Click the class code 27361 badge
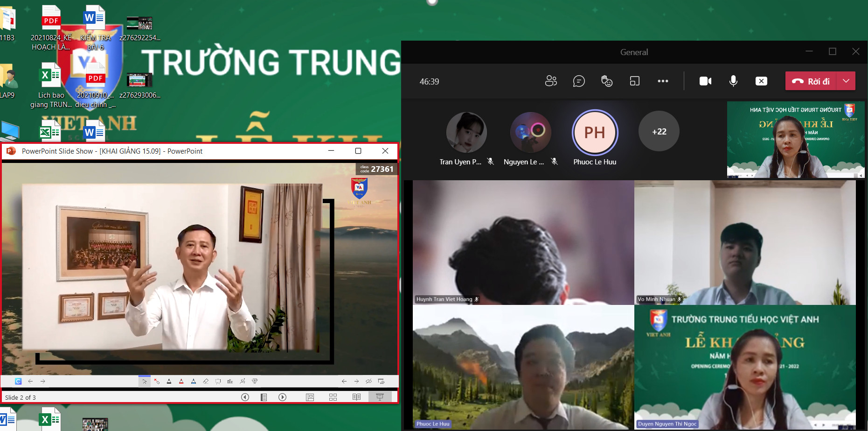This screenshot has height=431, width=868. (x=377, y=169)
